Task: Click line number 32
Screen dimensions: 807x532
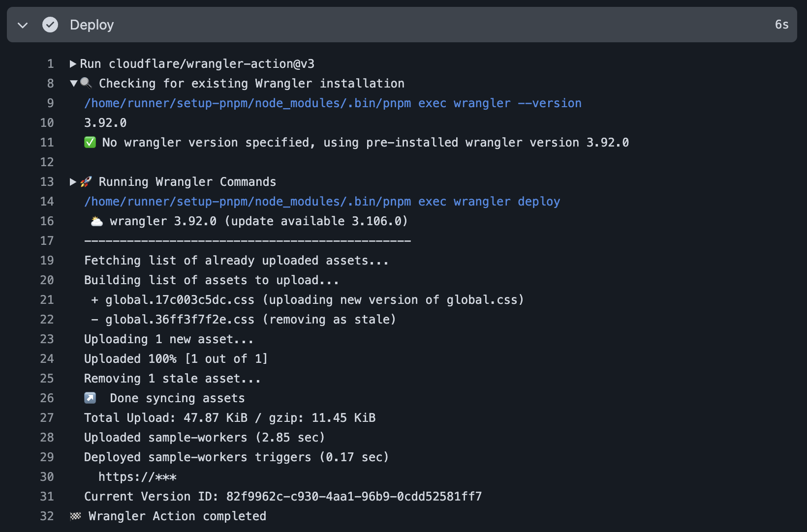Action: click(x=47, y=516)
